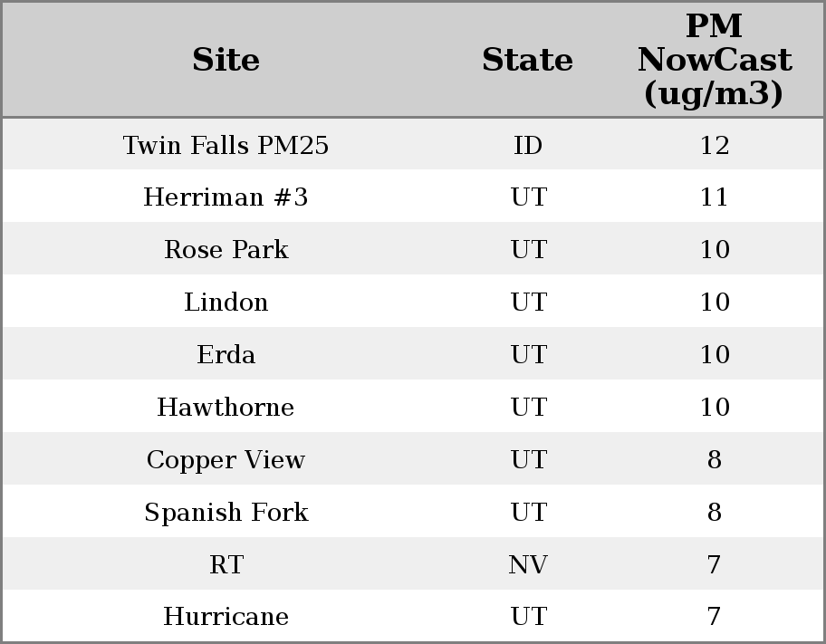Select the Erda site cell
This screenshot has height=644, width=826.
226,355
